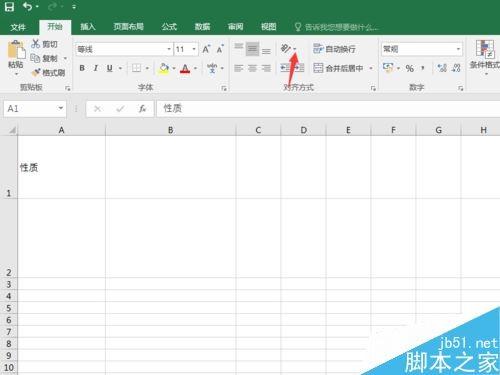The width and height of the screenshot is (500, 375).
Task: Open the font name combo box
Action: click(x=124, y=49)
